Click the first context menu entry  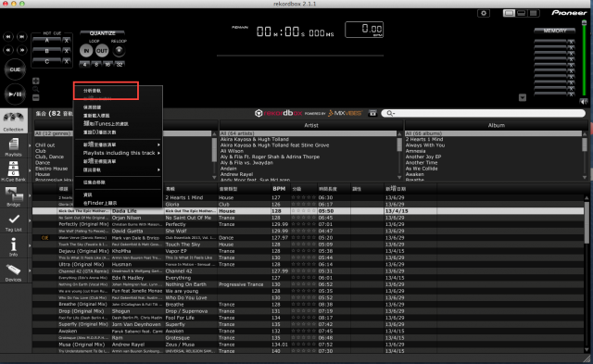(x=118, y=91)
